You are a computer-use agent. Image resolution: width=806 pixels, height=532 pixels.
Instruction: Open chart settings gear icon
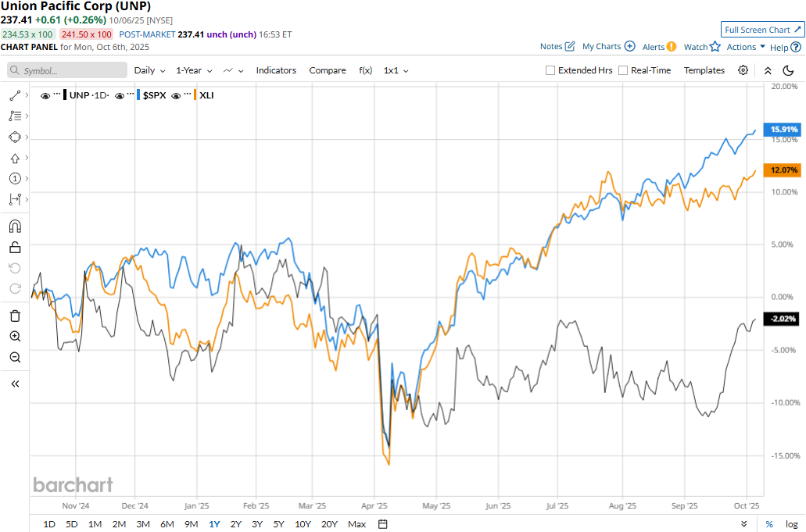point(743,70)
